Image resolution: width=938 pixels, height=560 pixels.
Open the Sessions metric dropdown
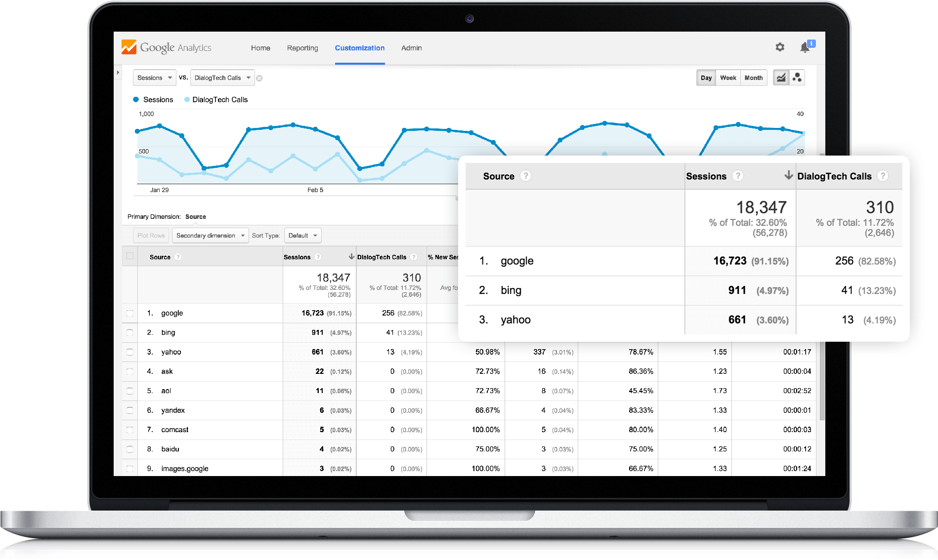[154, 78]
